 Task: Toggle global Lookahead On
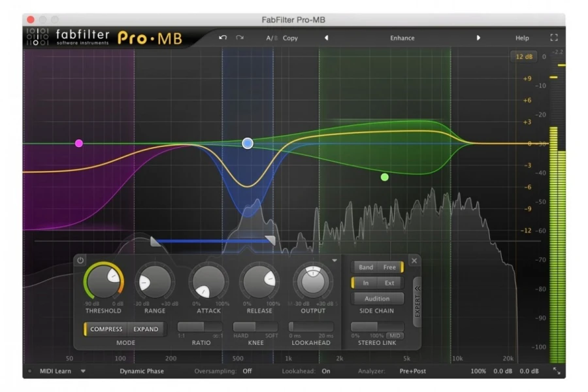326,371
